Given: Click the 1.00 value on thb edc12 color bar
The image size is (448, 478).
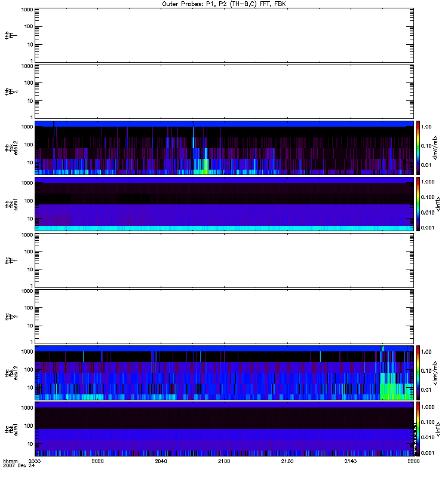Looking at the screenshot, I should [x=426, y=127].
